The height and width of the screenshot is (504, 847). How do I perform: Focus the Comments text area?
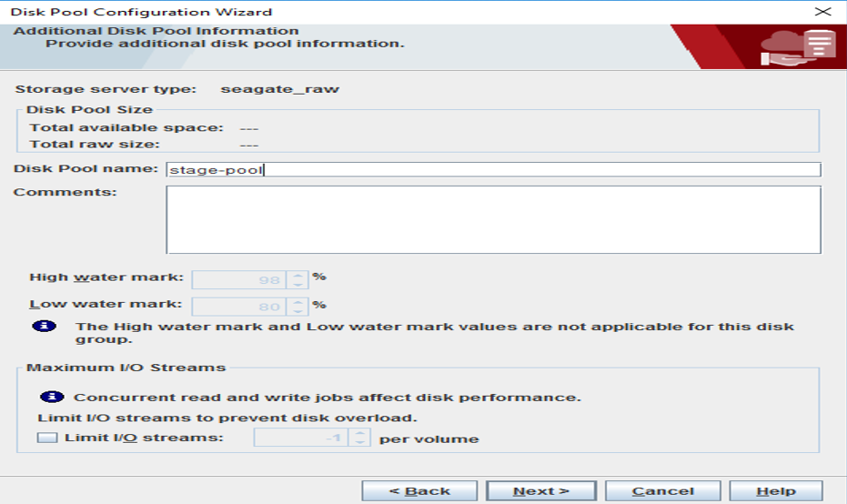pyautogui.click(x=491, y=219)
